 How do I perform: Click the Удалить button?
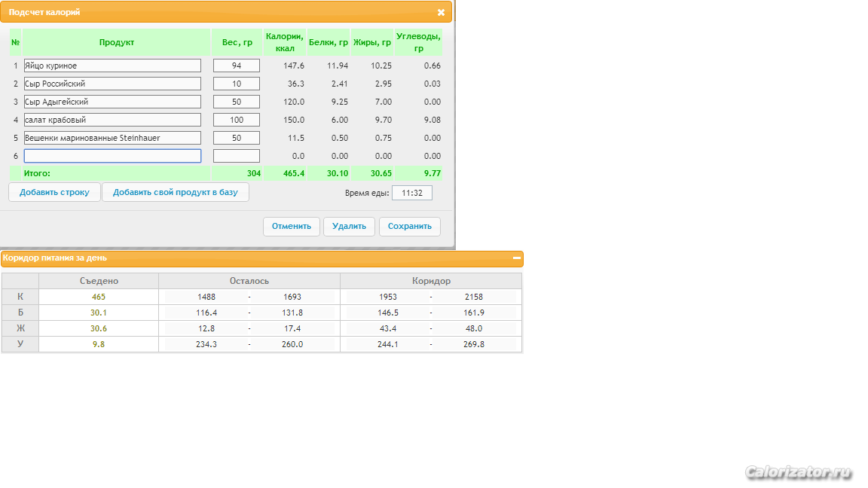[349, 226]
